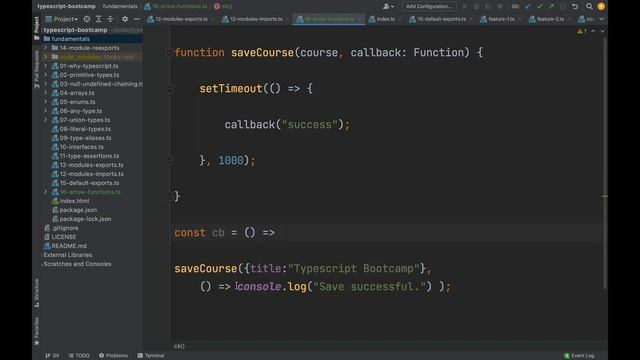Viewport: 640px width, 360px height.
Task: Open the Problems tool window
Action: click(113, 356)
